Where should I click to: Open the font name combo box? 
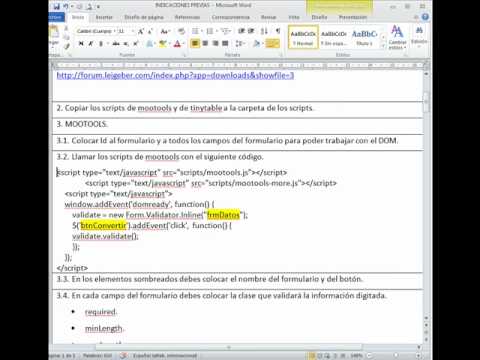[96, 31]
